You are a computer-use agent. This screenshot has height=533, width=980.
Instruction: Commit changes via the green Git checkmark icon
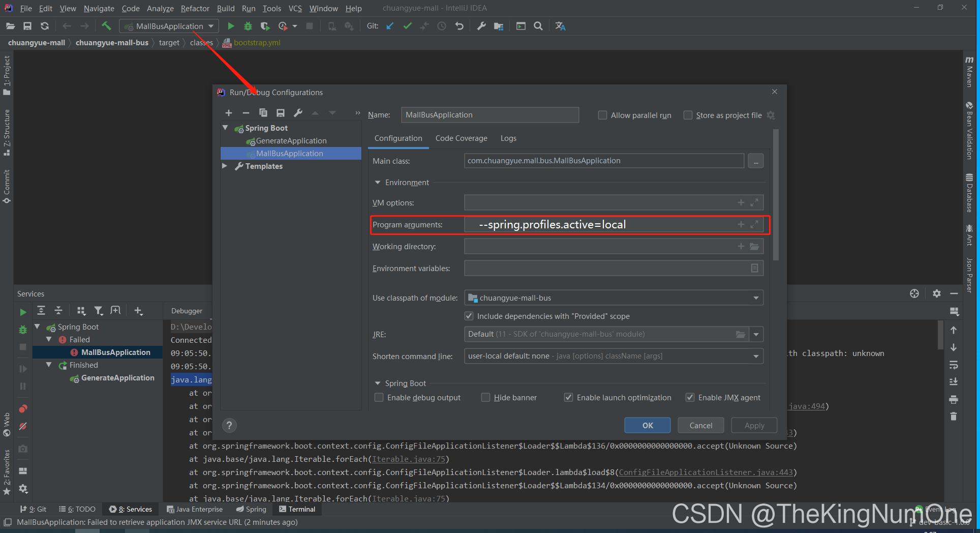[x=407, y=26]
